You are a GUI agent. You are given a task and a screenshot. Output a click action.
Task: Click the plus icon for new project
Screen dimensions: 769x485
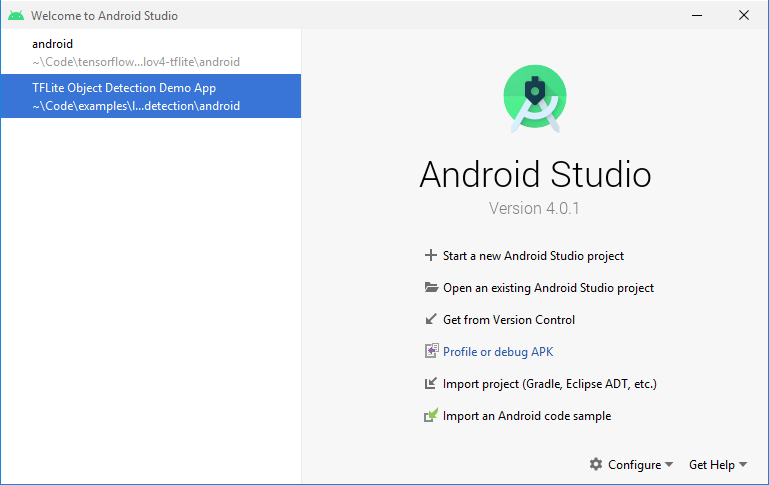click(431, 255)
